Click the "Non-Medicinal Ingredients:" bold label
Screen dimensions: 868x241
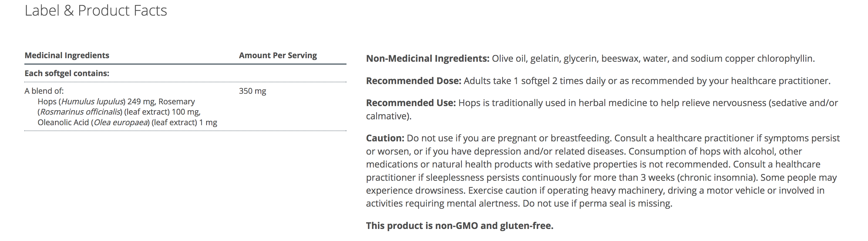(427, 59)
